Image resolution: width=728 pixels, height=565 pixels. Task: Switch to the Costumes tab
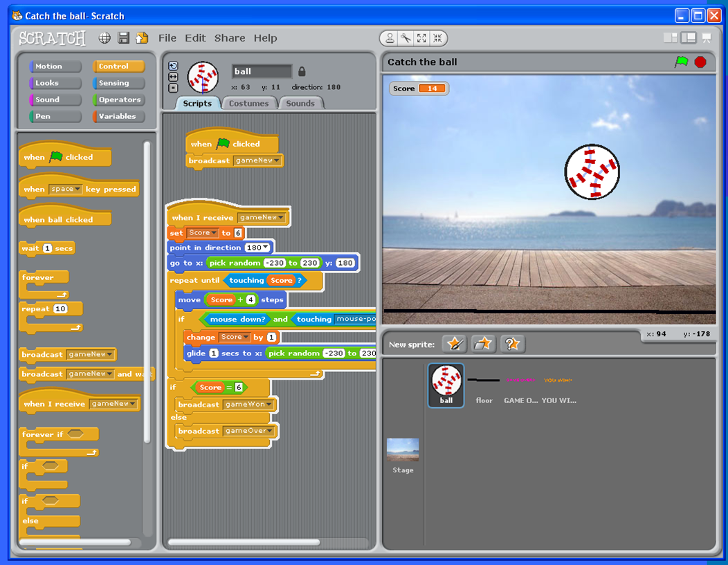coord(249,102)
